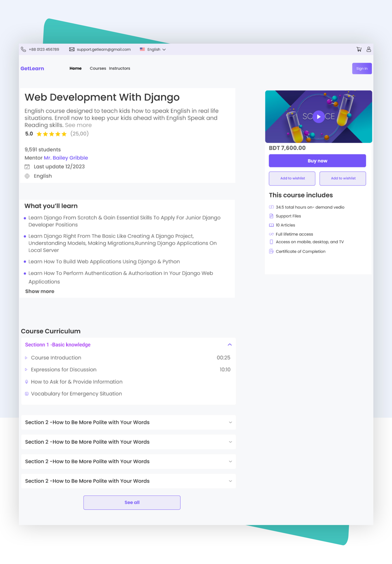Click the globe icon beside English
This screenshot has height=564, width=392.
(x=27, y=176)
